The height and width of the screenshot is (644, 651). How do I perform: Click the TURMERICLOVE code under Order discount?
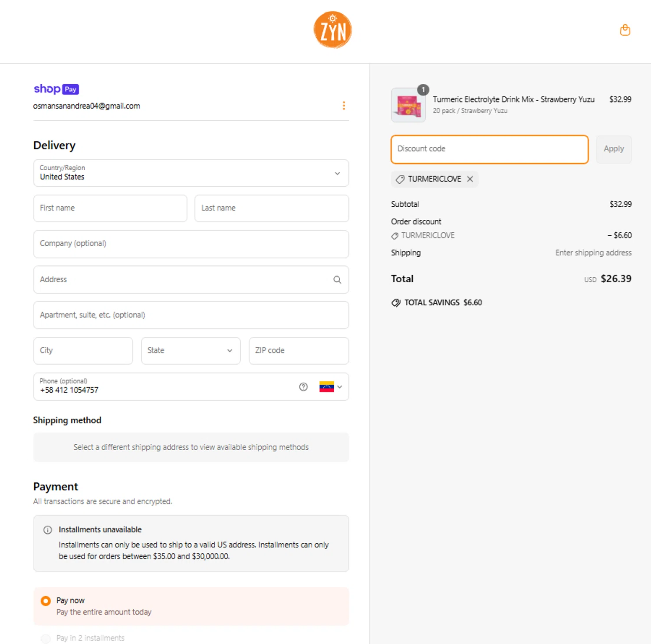point(427,235)
